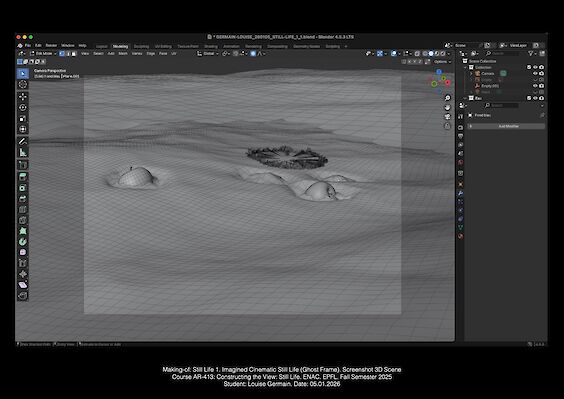Click the Add Modifier button
564x399 pixels.
[506, 126]
